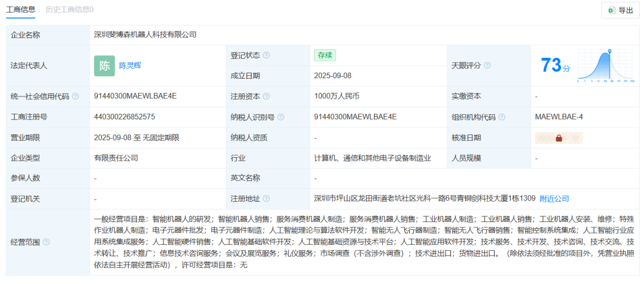Open the 附近公司 link

pyautogui.click(x=554, y=199)
